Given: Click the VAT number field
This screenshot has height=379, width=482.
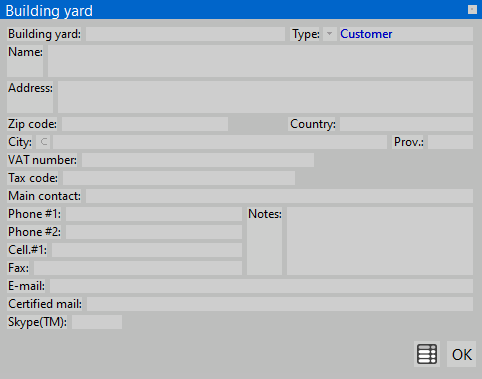Looking at the screenshot, I should [198, 160].
